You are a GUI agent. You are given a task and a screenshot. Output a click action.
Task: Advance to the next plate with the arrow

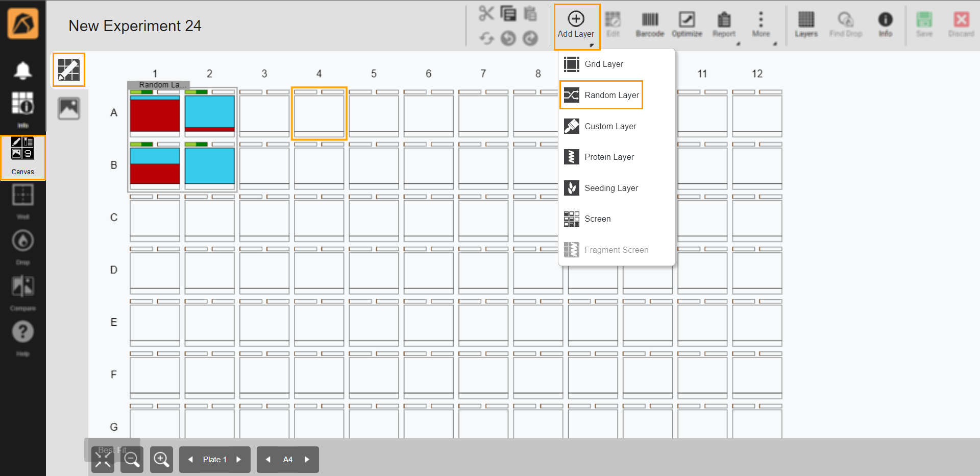coord(239,459)
